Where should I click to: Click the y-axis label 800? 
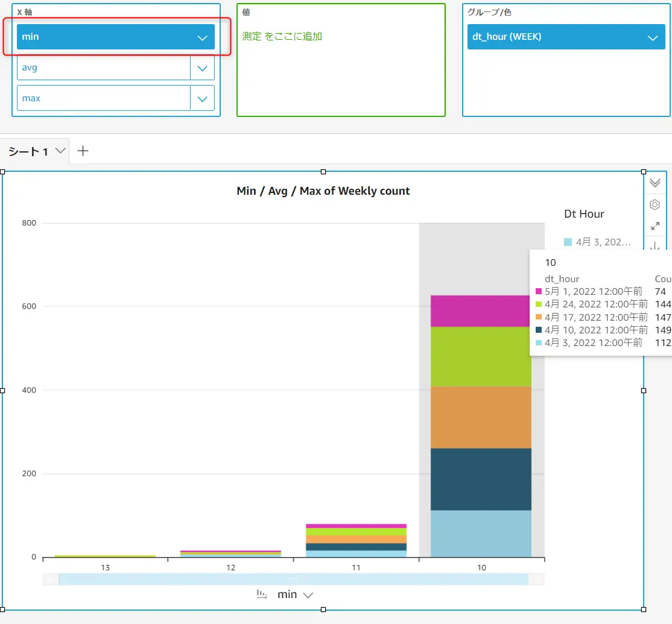pyautogui.click(x=29, y=222)
